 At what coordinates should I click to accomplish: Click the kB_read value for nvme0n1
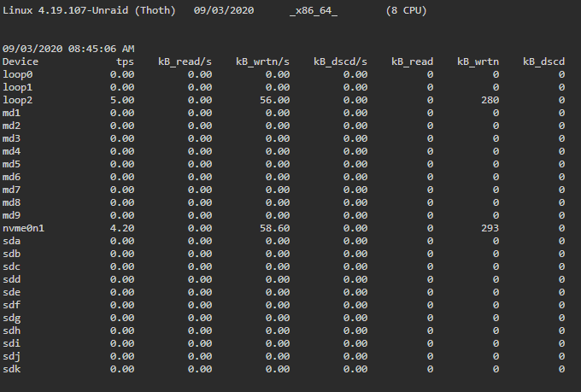click(430, 228)
